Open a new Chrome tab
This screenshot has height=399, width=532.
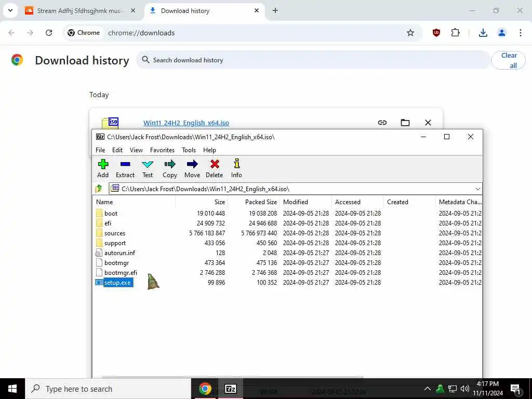click(x=275, y=10)
